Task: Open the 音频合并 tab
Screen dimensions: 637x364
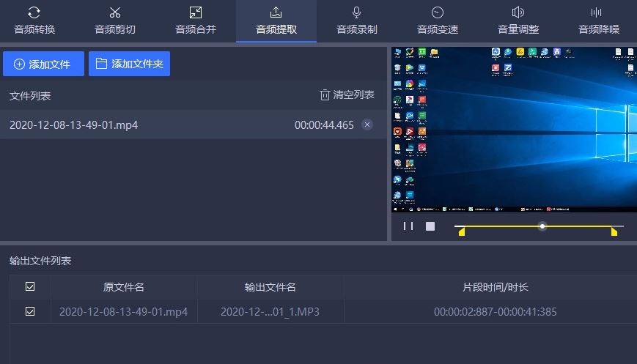Action: coord(196,21)
